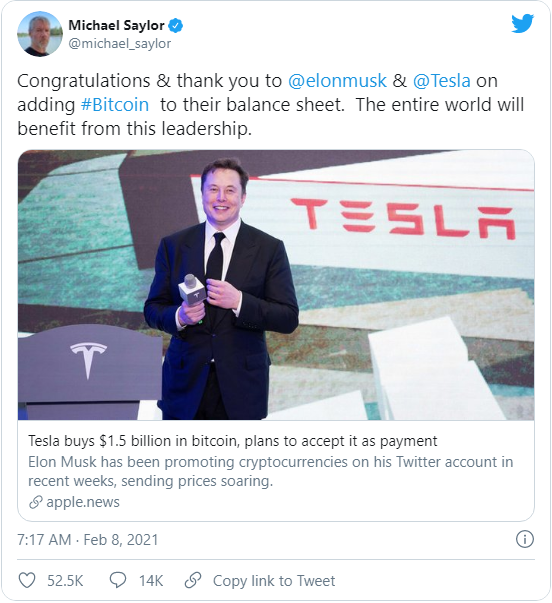Click the verified badge next to Michael Saylor

click(175, 26)
